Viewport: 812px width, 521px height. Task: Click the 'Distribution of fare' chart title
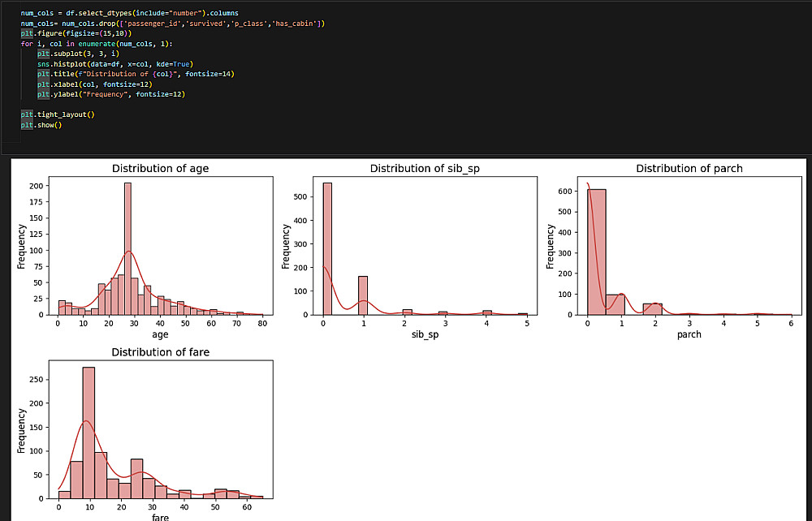160,352
